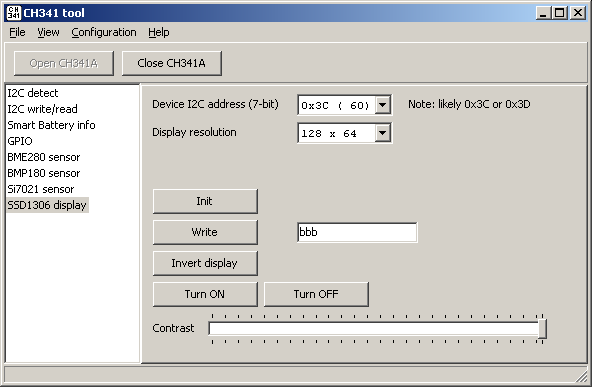Click the text field containing bbb
The width and height of the screenshot is (592, 387).
pos(357,232)
